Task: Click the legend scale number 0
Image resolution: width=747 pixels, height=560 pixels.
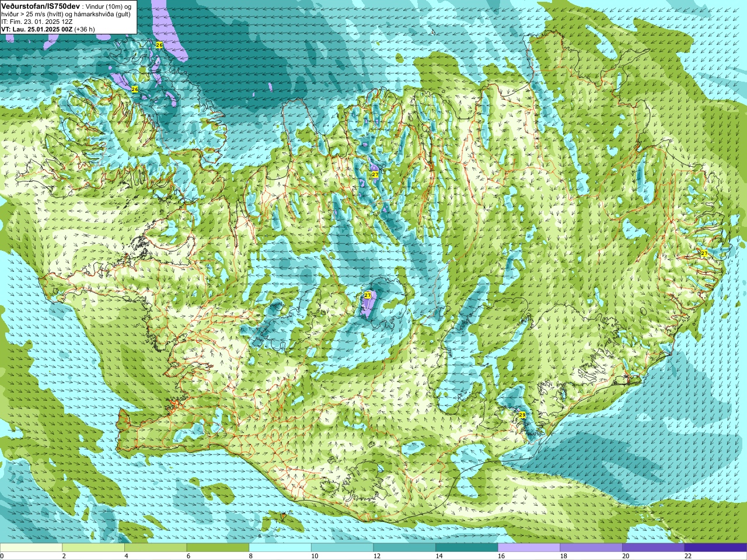Action: (x=2, y=556)
